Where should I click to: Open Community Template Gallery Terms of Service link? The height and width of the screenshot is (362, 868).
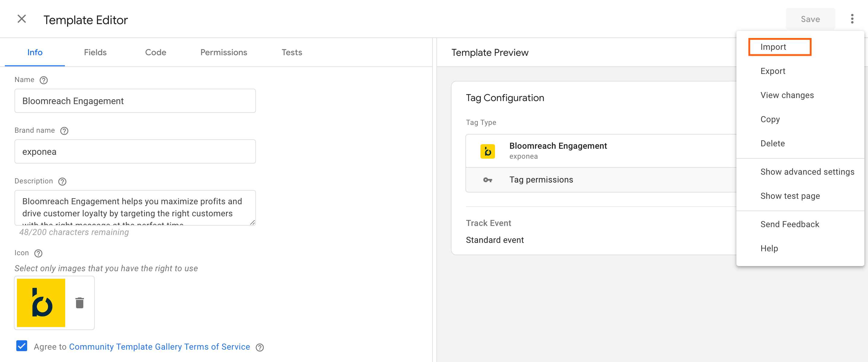[159, 347]
